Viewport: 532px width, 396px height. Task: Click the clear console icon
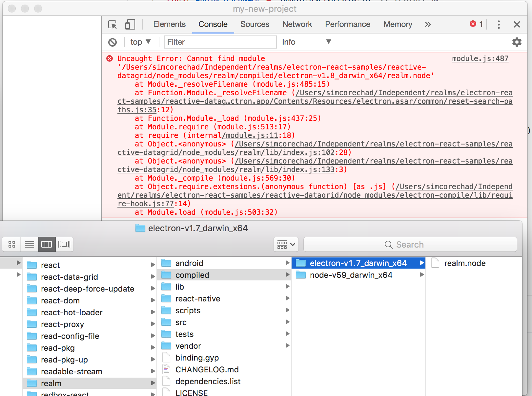point(113,42)
